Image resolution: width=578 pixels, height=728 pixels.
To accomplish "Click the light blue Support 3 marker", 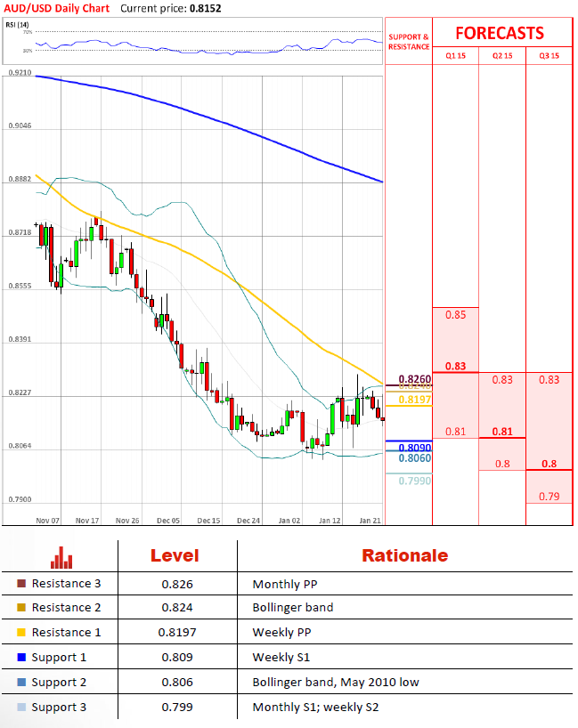I will tap(21, 708).
